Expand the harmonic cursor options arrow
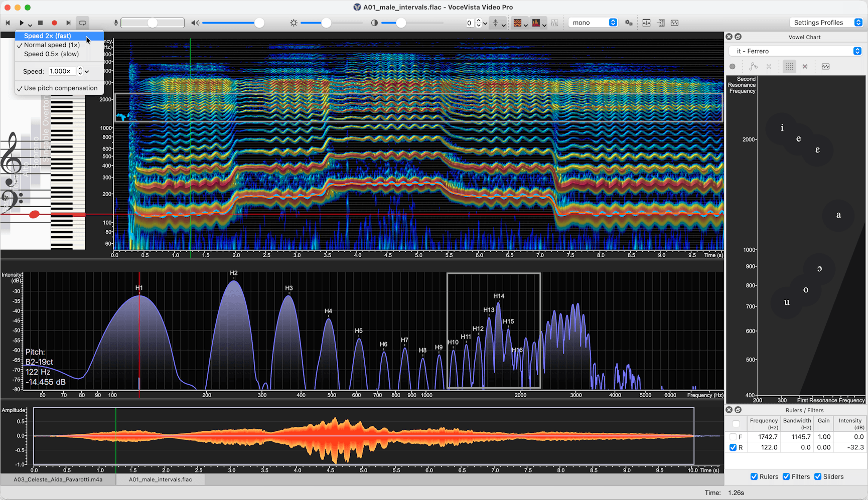Viewport: 868px width, 500px height. coord(503,24)
